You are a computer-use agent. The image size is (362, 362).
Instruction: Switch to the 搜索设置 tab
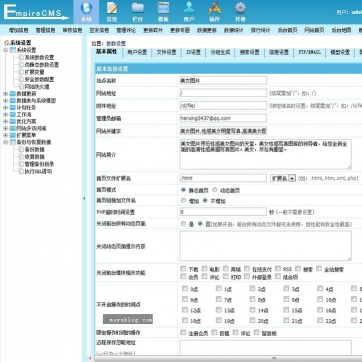coord(250,52)
